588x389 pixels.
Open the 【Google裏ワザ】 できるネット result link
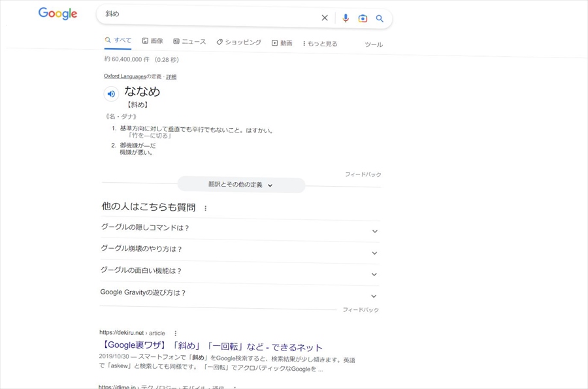[212, 347]
